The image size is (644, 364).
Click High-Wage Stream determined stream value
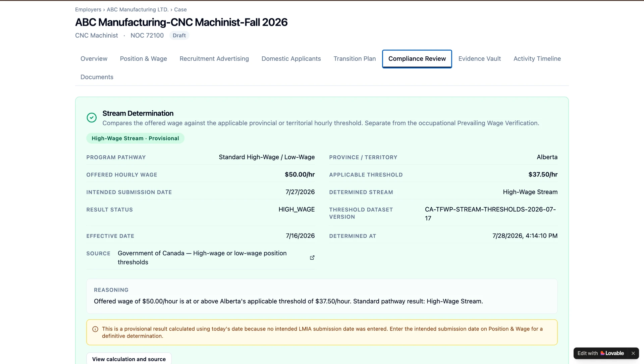530,192
